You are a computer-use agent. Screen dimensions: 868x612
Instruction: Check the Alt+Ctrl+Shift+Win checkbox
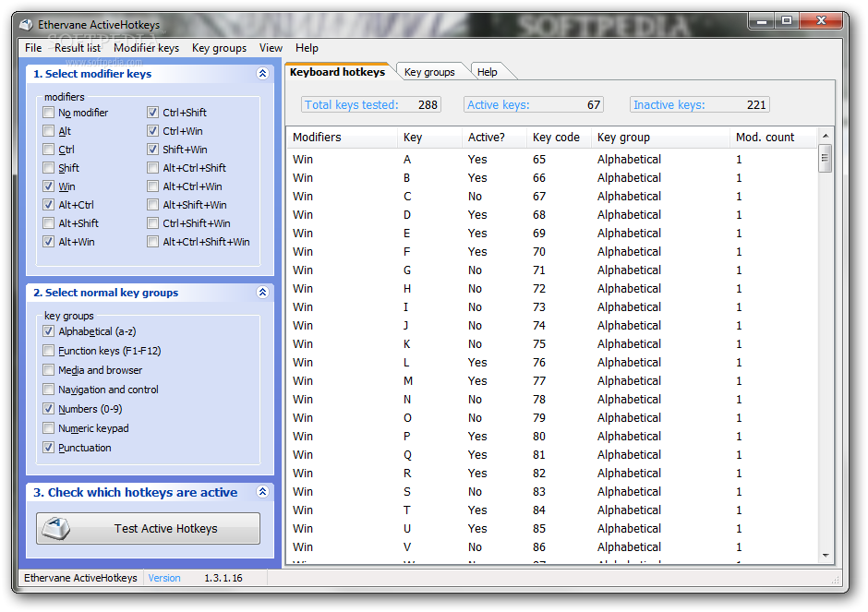coord(152,242)
